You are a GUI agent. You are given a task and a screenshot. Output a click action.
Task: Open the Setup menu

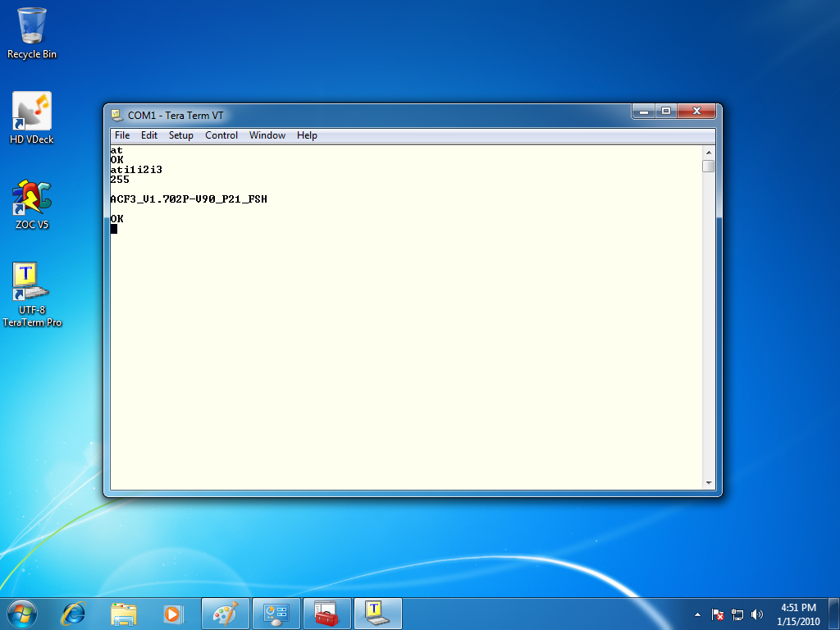click(180, 135)
